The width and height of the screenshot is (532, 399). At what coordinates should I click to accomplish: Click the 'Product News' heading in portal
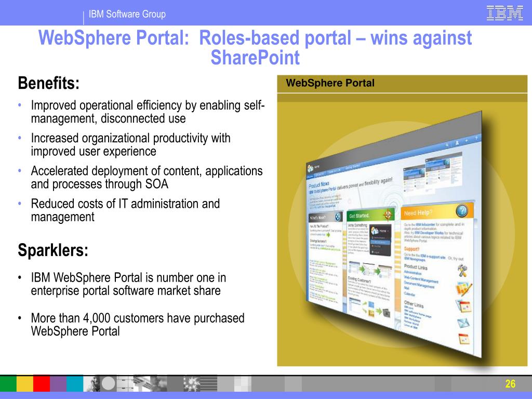click(x=318, y=184)
